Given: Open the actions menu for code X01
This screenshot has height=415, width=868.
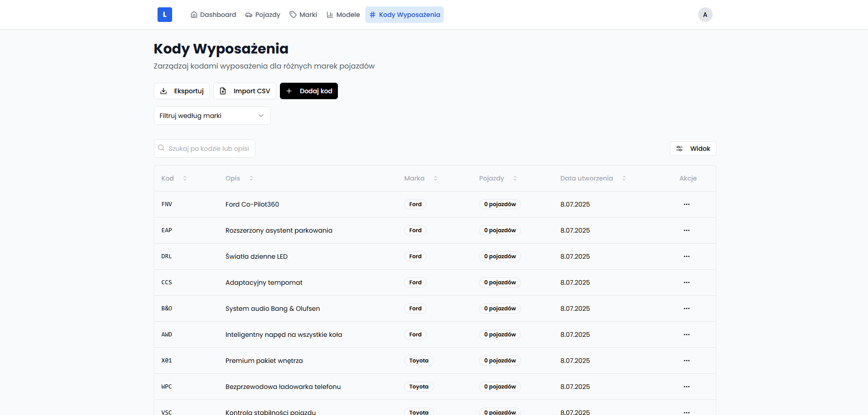Looking at the screenshot, I should click(687, 360).
